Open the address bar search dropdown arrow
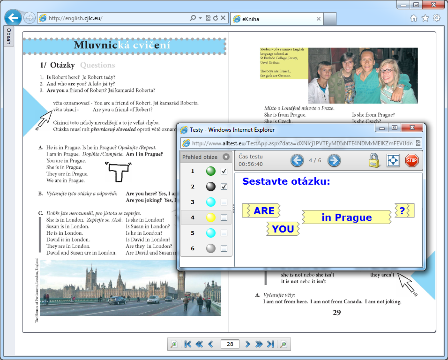This screenshot has height=360, width=448. point(200,18)
